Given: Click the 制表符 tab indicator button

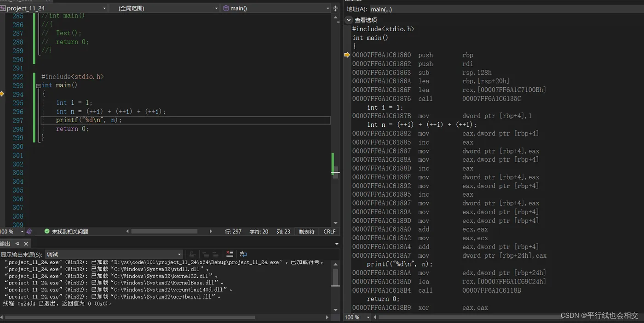Looking at the screenshot, I should point(306,232).
